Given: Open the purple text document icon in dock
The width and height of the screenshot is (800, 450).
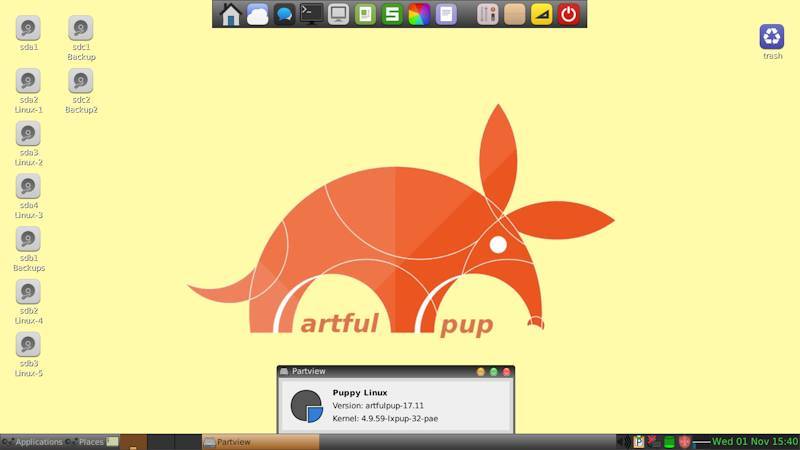Looking at the screenshot, I should (x=446, y=14).
